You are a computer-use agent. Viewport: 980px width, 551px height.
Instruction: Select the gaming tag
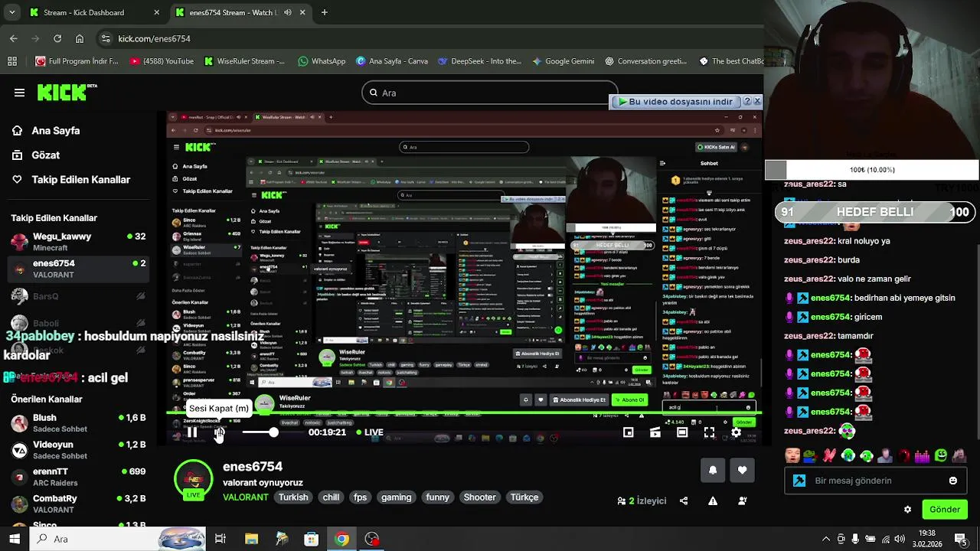(x=397, y=497)
